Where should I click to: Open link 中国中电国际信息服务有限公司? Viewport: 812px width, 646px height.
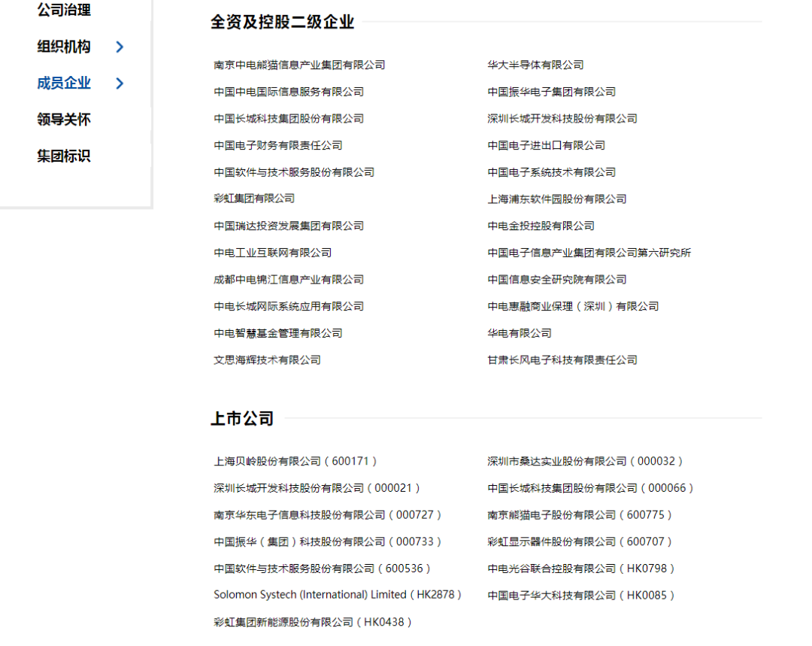coord(289,92)
